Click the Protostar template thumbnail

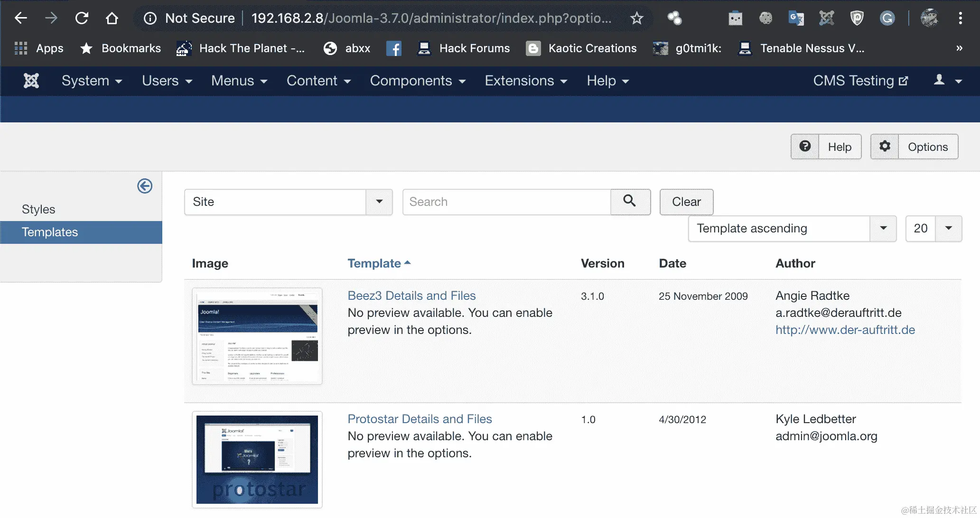pyautogui.click(x=257, y=459)
